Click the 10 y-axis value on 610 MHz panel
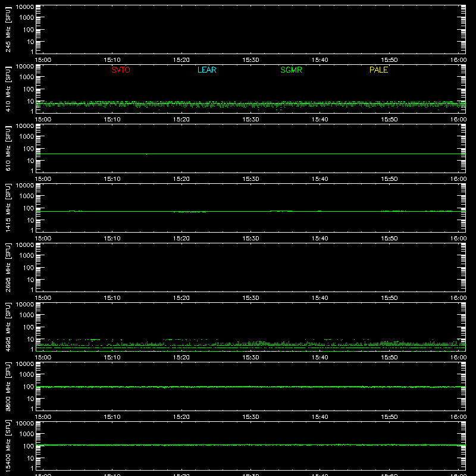Viewport: 476px width, 476px height. [30, 161]
